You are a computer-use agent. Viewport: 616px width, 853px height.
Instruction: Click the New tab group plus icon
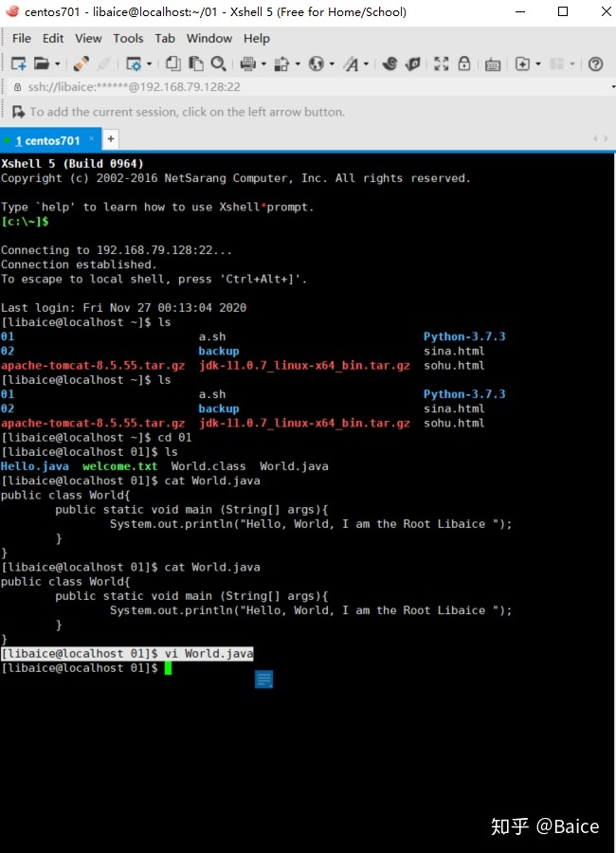[522, 64]
